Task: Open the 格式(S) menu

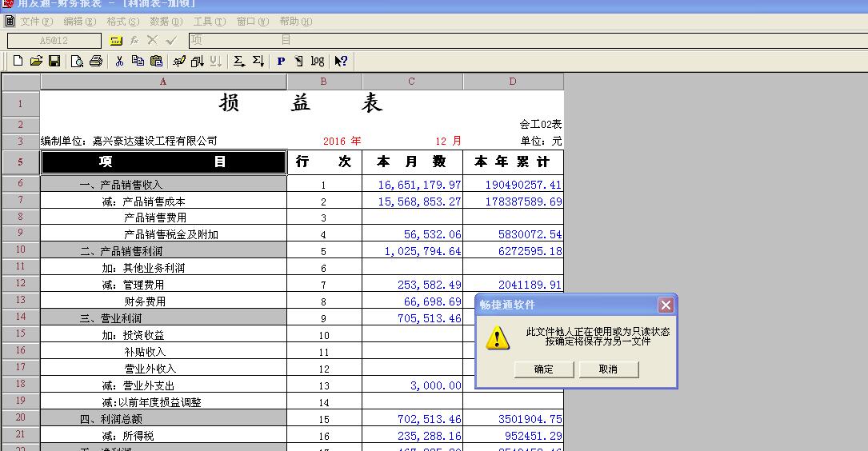Action: point(123,21)
